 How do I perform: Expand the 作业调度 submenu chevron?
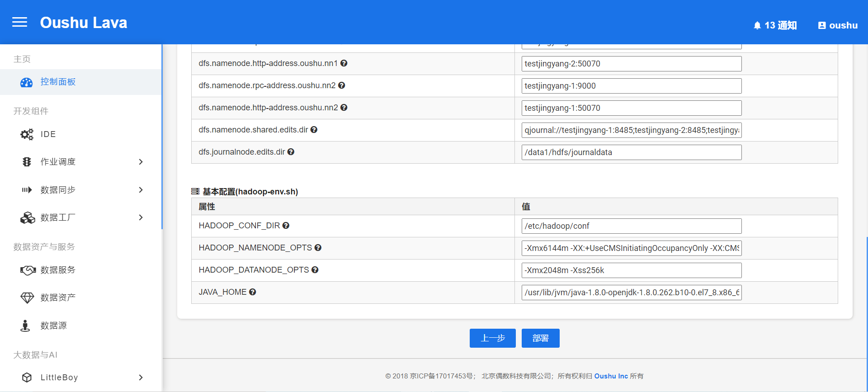click(x=141, y=162)
